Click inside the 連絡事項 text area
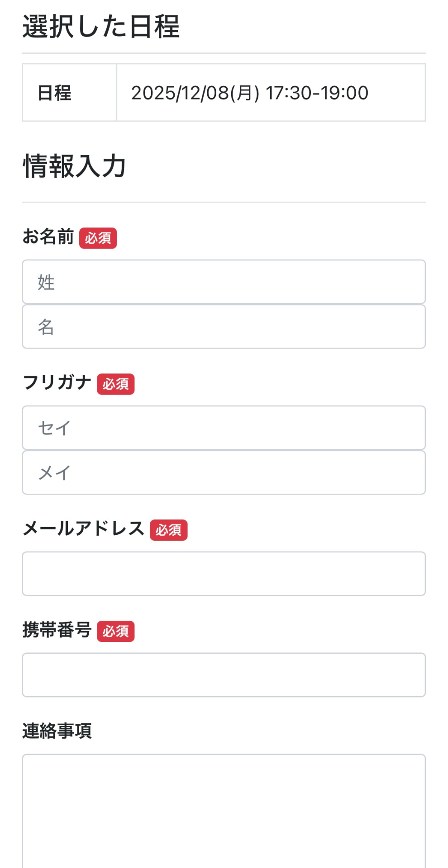 224,809
